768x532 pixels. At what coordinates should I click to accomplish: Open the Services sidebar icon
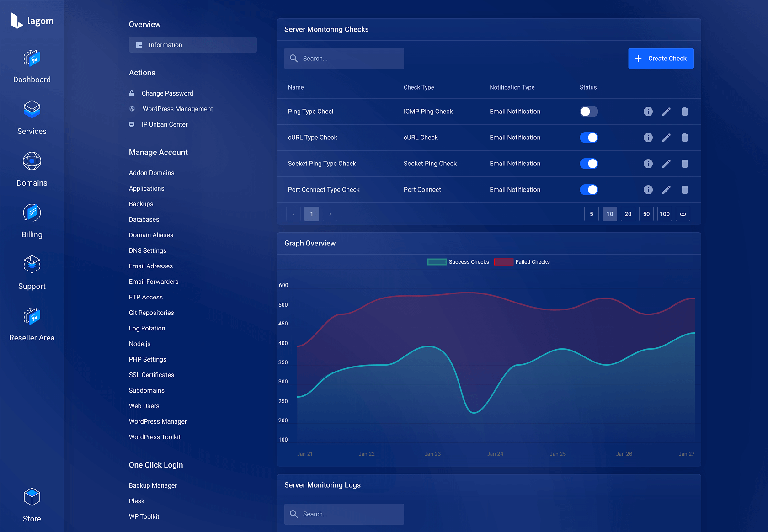click(32, 110)
